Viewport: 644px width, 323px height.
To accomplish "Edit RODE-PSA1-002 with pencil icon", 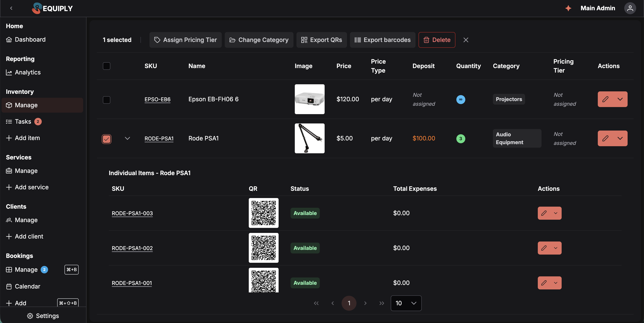I will [544, 248].
